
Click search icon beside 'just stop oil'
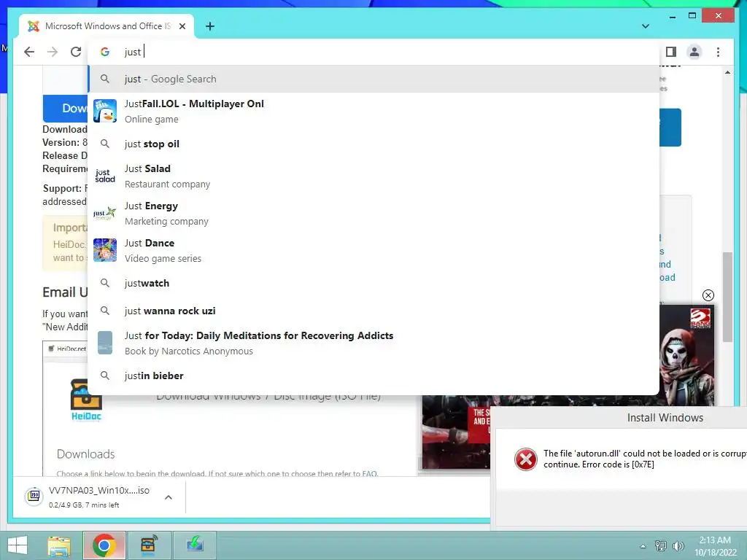[105, 144]
